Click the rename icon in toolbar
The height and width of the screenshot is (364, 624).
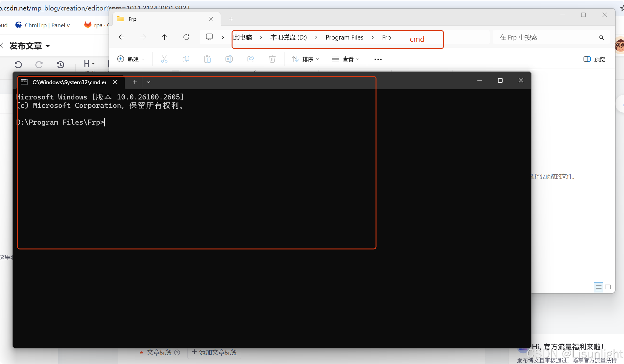pyautogui.click(x=229, y=59)
